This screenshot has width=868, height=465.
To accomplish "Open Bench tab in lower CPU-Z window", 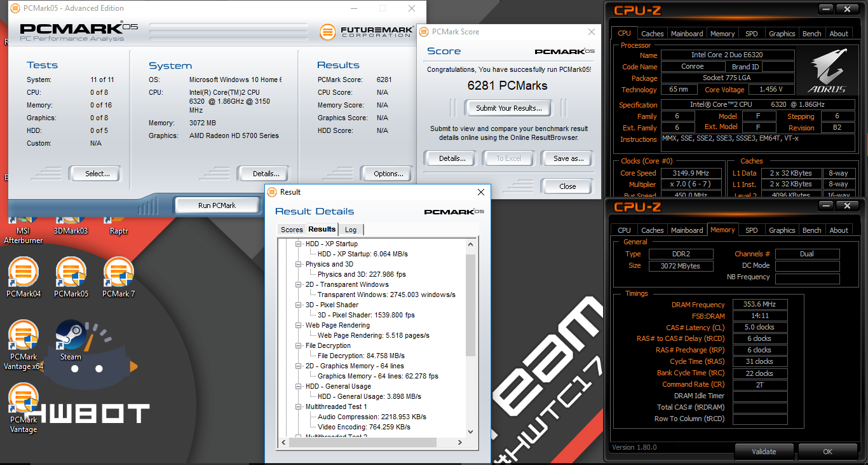I will point(812,230).
